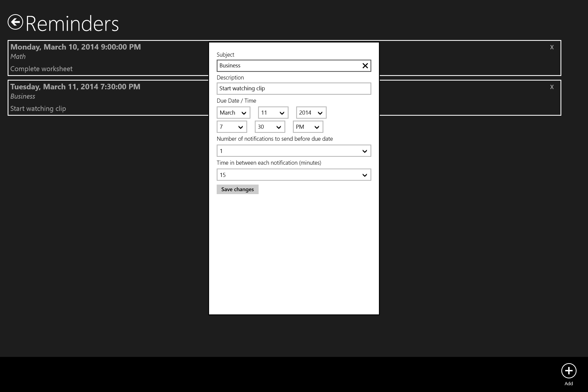588x392 pixels.
Task: Select the Tuesday March 11 Business reminder
Action: [x=109, y=97]
